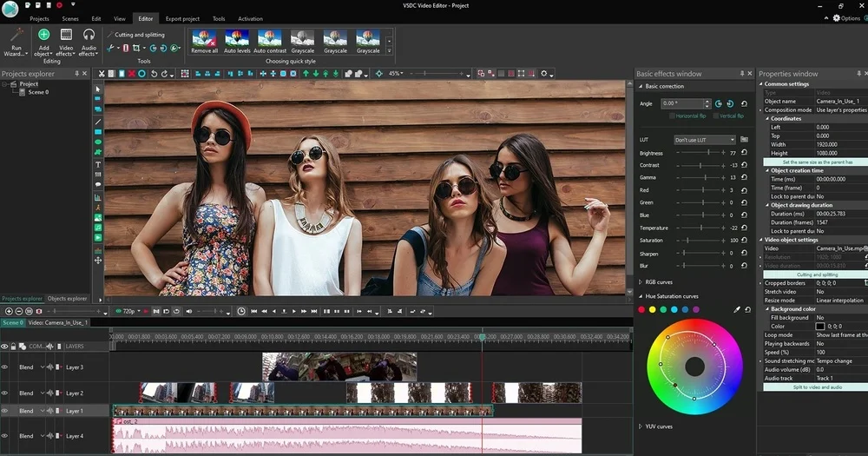This screenshot has width=868, height=456.
Task: Select the red color dot in Hue Saturation
Action: [x=642, y=309]
